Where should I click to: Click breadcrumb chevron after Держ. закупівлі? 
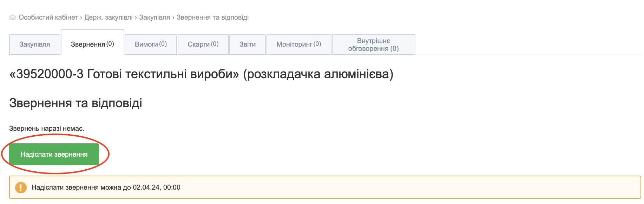[136, 18]
